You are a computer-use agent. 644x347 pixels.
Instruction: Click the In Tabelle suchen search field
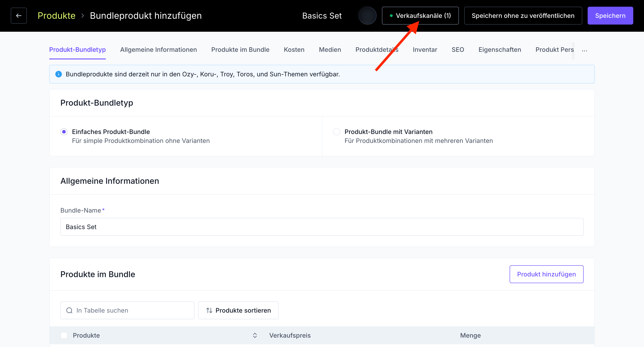(x=127, y=310)
